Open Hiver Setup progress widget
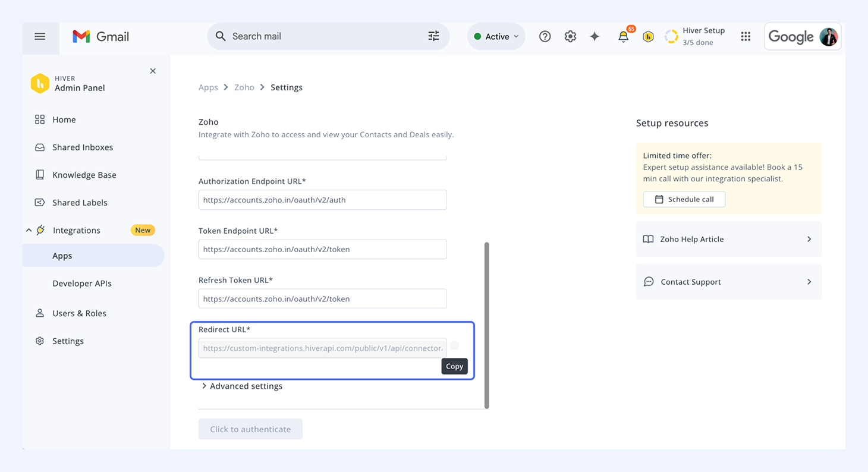This screenshot has height=472, width=868. 695,37
